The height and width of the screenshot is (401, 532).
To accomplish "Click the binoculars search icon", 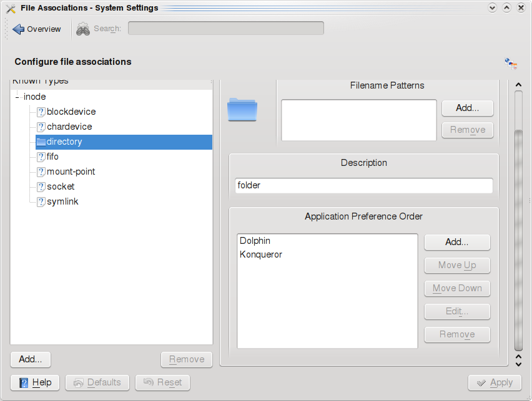I will click(x=82, y=29).
